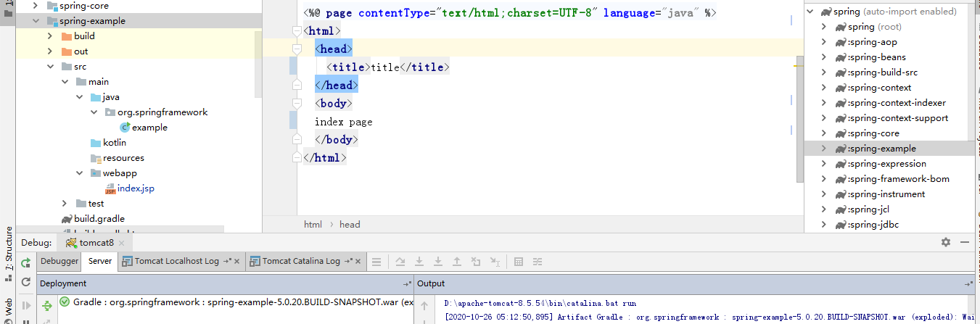Click the green Deploy All icon
The width and height of the screenshot is (980, 324).
point(47,305)
